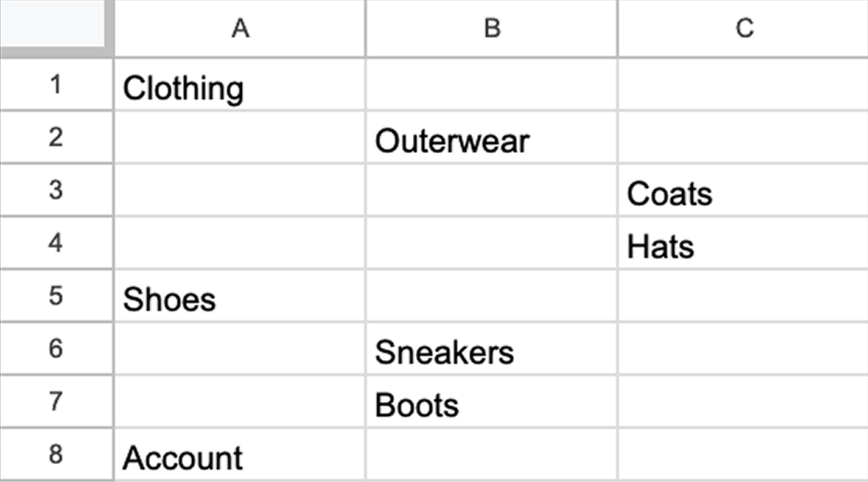This screenshot has width=868, height=482.
Task: Click the Hats cell
Action: (742, 244)
